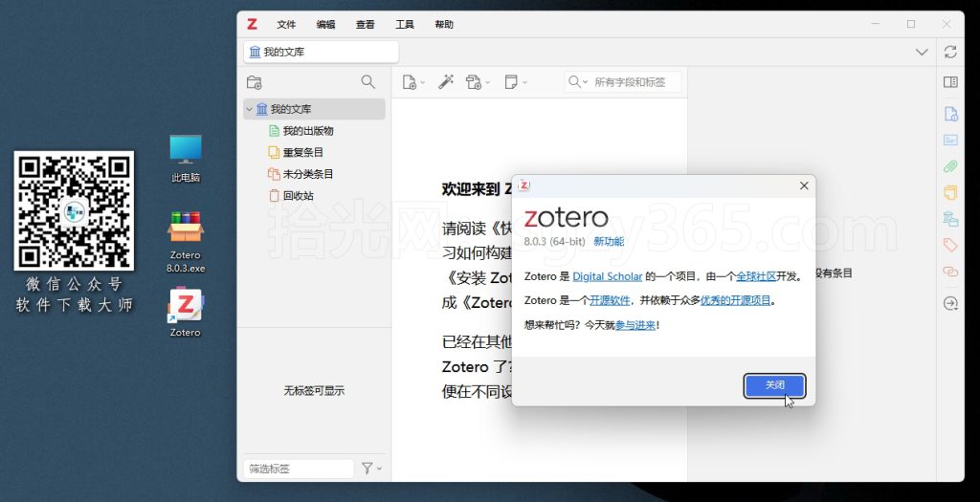Click the notes side panel icon

point(950,192)
